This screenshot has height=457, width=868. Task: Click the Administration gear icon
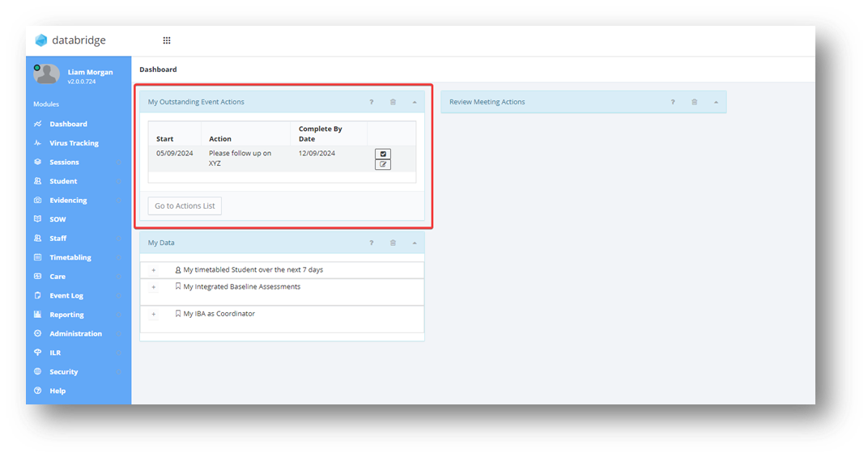point(37,333)
